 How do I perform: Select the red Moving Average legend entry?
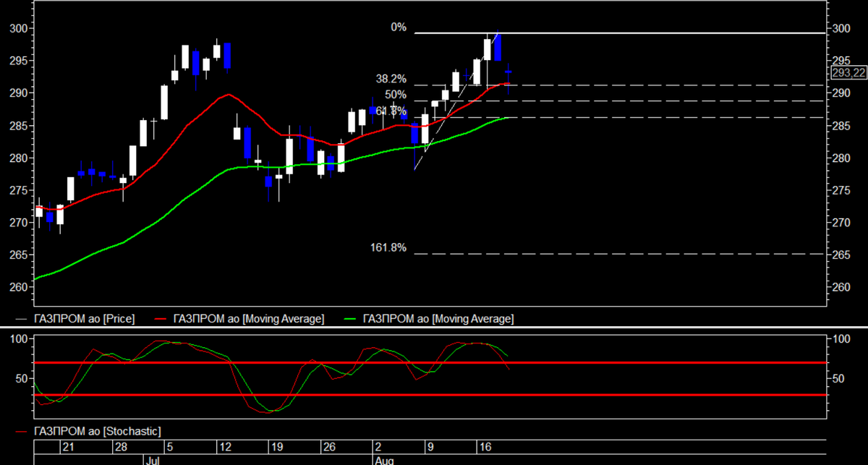pos(240,318)
